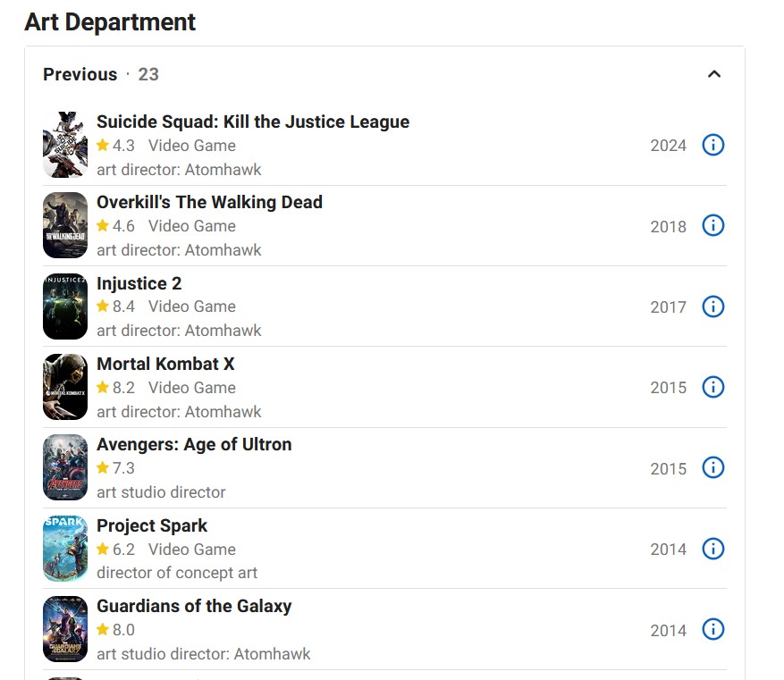This screenshot has height=680, width=784.
Task: Click the year 2015 in Mortal Kombat X row
Action: pos(668,388)
